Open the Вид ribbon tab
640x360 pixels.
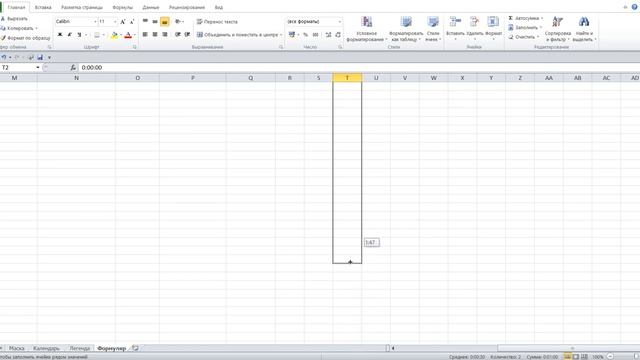pos(219,7)
